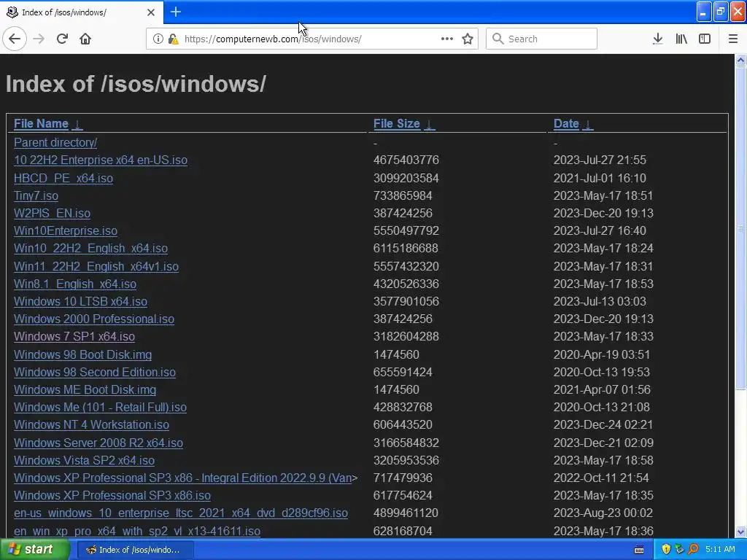Download Windows XP Professional SP3 x86.iso

[112, 495]
